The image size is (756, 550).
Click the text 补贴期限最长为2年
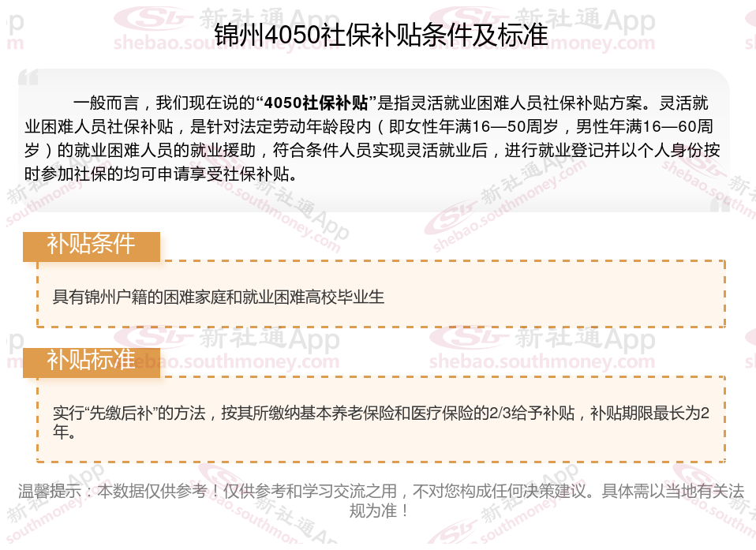pos(649,413)
